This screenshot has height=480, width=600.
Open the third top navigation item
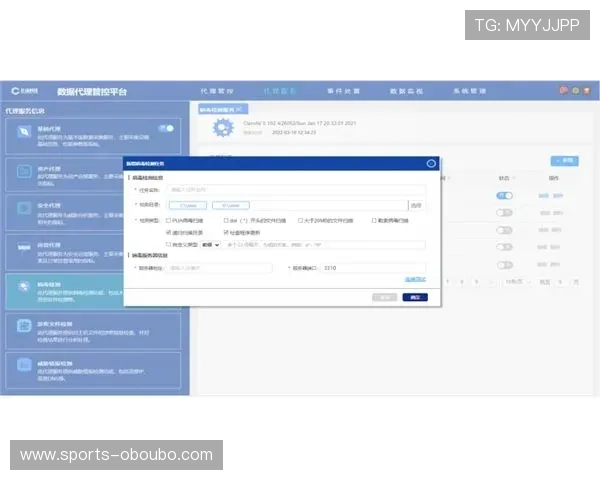click(344, 91)
